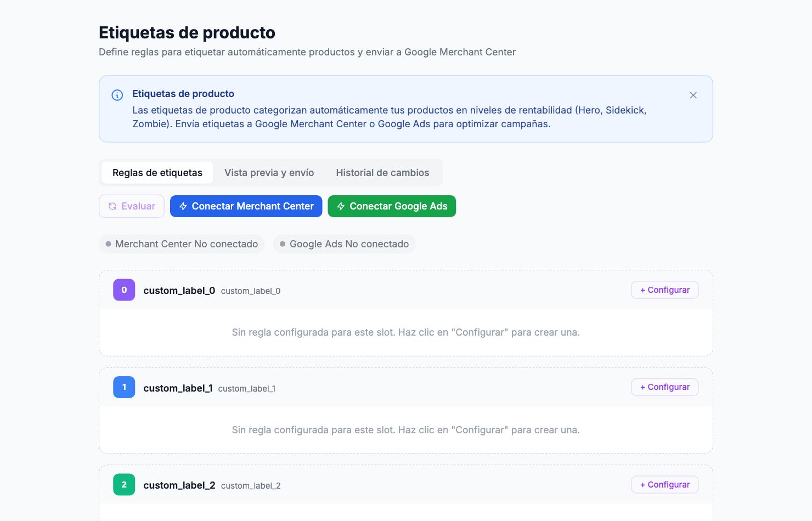Select the Reglas de etiquetas tab
This screenshot has height=521, width=812.
click(157, 173)
